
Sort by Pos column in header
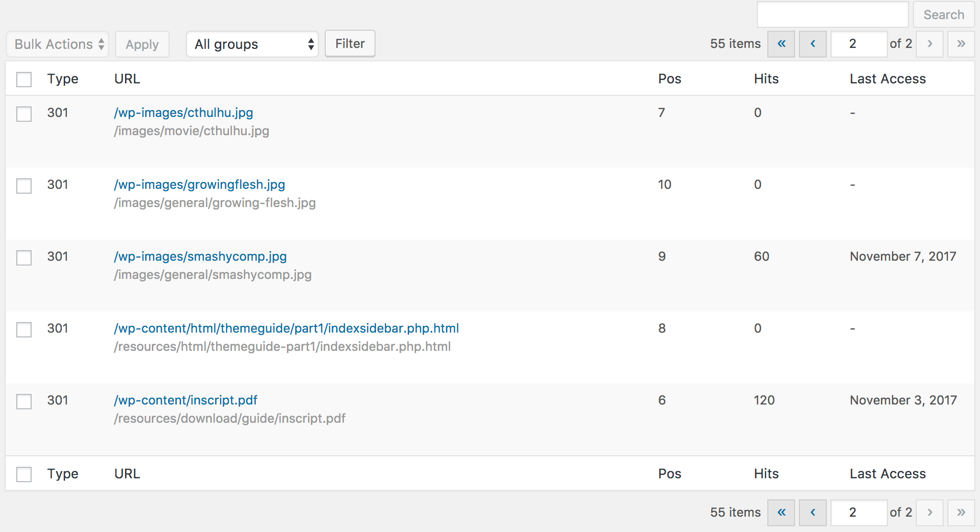tap(669, 79)
